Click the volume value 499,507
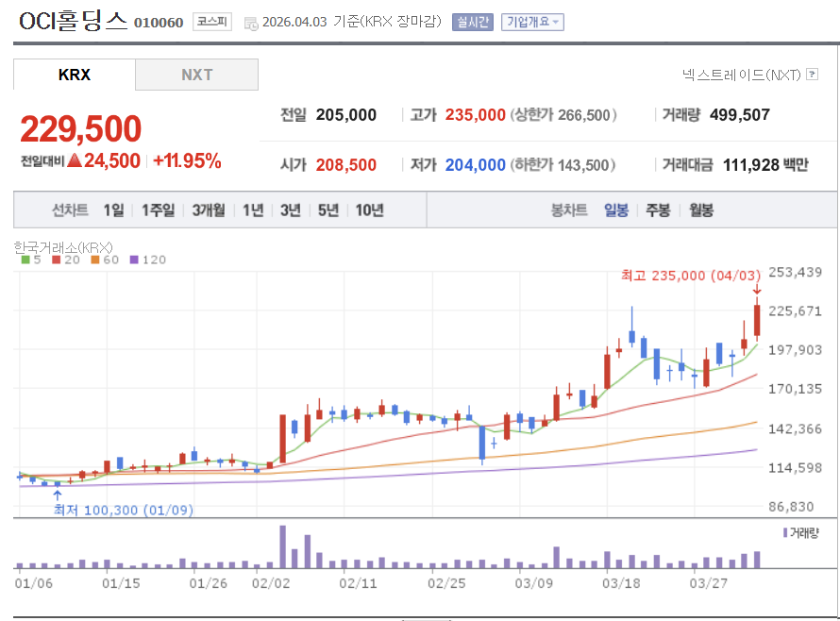840x621 pixels. pos(740,114)
